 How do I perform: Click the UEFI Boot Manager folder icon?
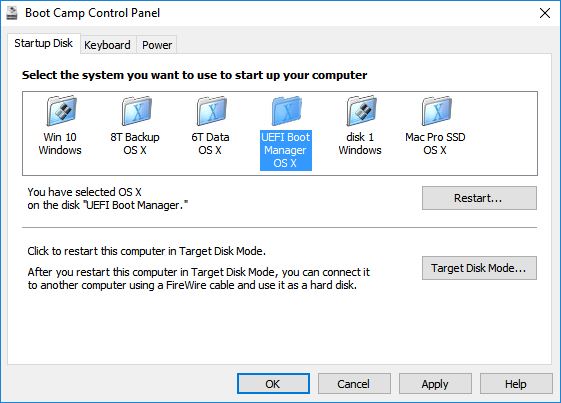[x=287, y=111]
